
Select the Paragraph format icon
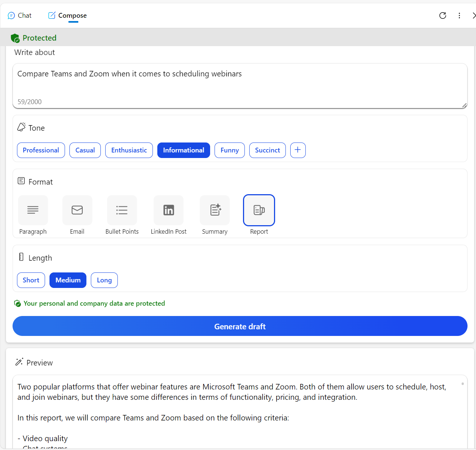[33, 210]
